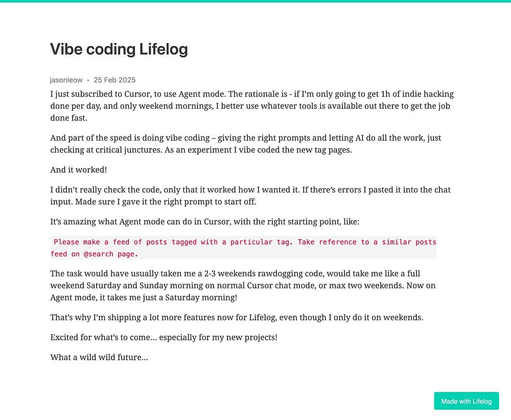Screen dimensions: 511x420
Task: Click paragraph starting "I just subscribed to Cursor"
Action: coord(252,106)
